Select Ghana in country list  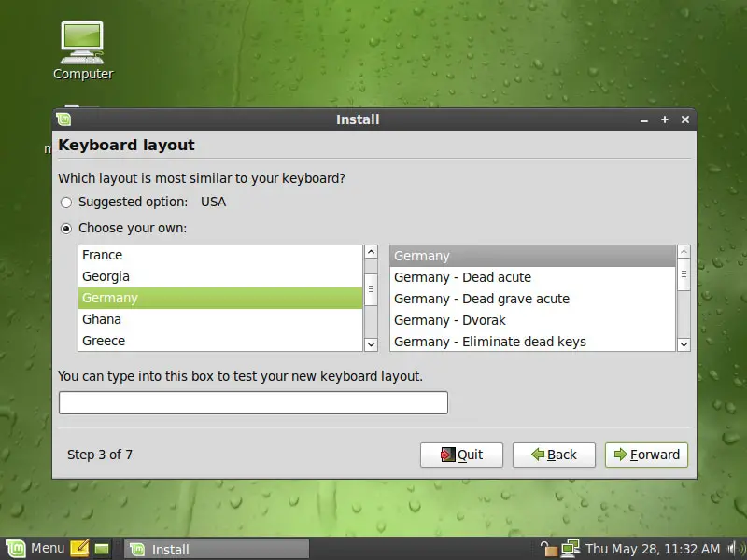(x=220, y=319)
